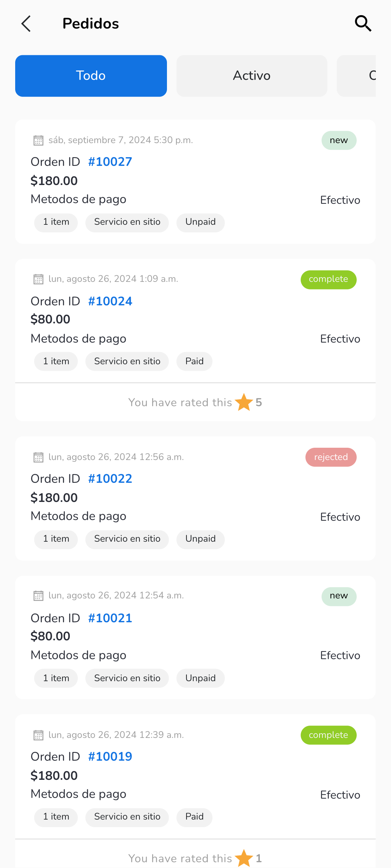Click calendar icon on order #10022
Screen dimensions: 391x868
(x=38, y=457)
